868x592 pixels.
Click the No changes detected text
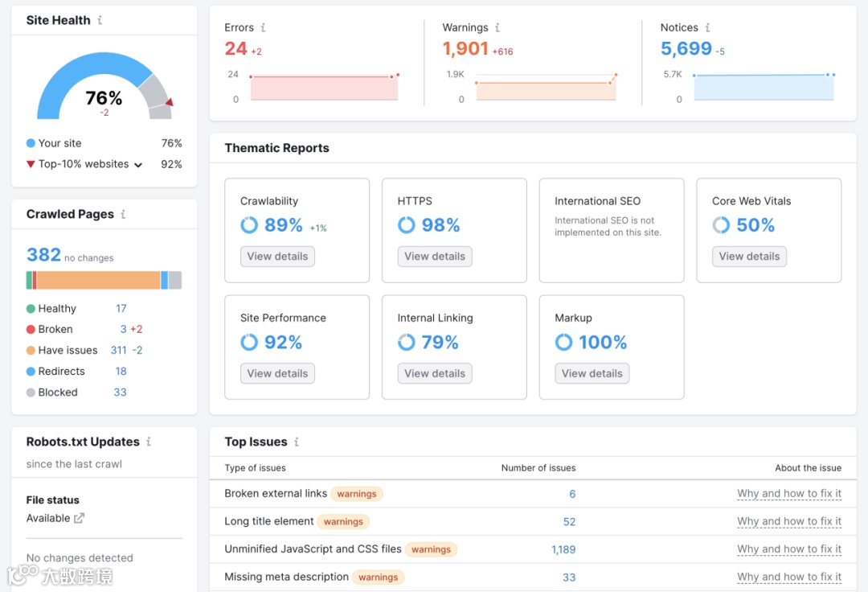[80, 557]
